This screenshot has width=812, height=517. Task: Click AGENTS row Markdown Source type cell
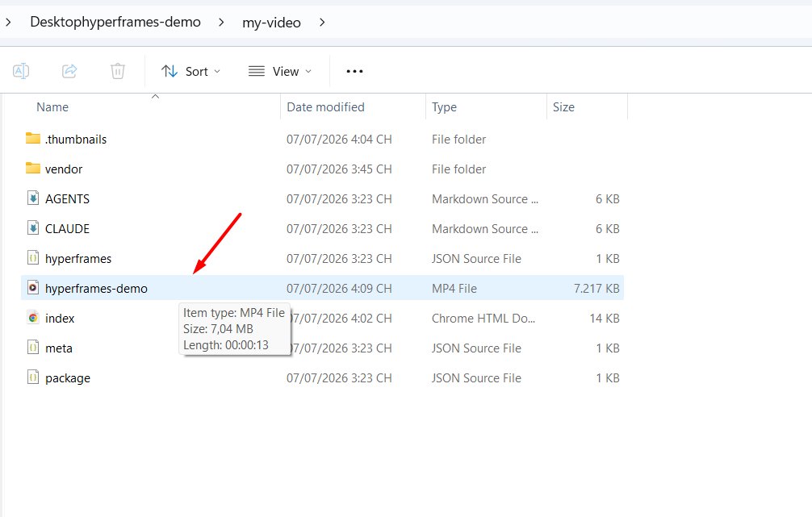[x=485, y=198]
